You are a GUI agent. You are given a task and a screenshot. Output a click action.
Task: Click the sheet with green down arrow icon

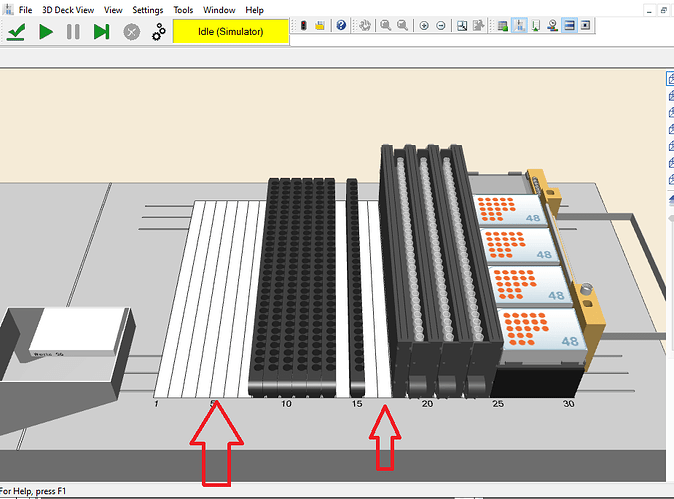pyautogui.click(x=536, y=26)
